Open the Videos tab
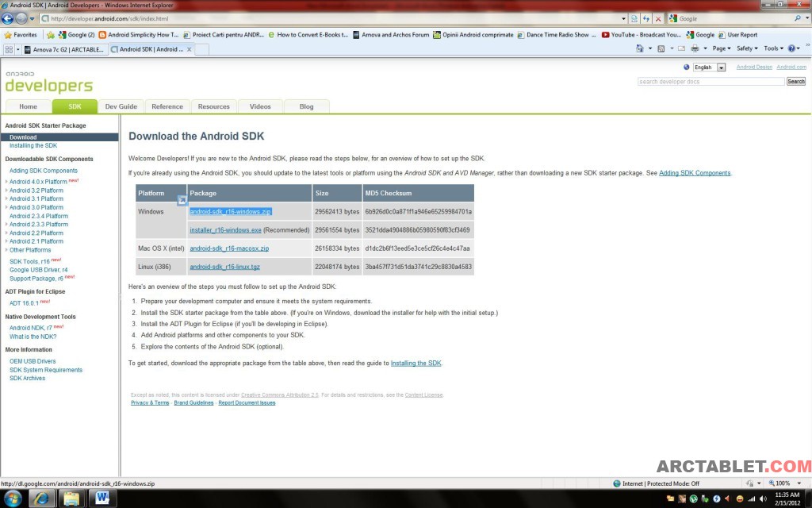The height and width of the screenshot is (508, 812). pos(260,106)
